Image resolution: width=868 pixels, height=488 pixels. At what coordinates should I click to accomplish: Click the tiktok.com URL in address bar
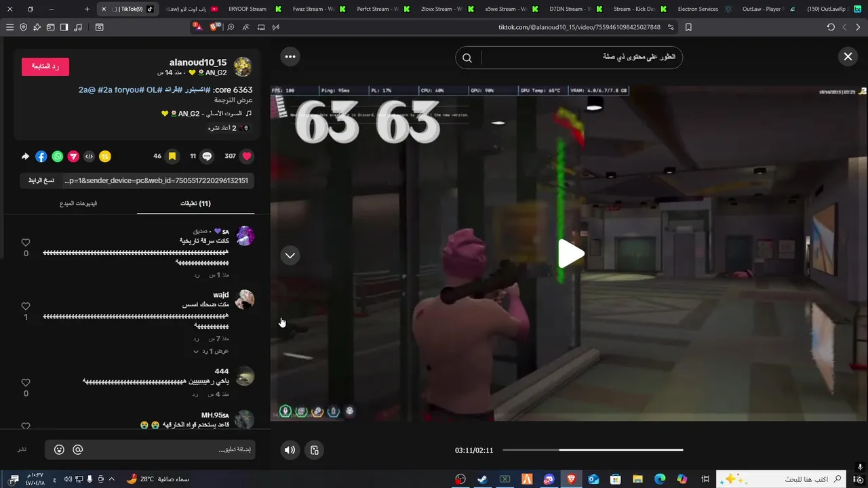tap(579, 27)
